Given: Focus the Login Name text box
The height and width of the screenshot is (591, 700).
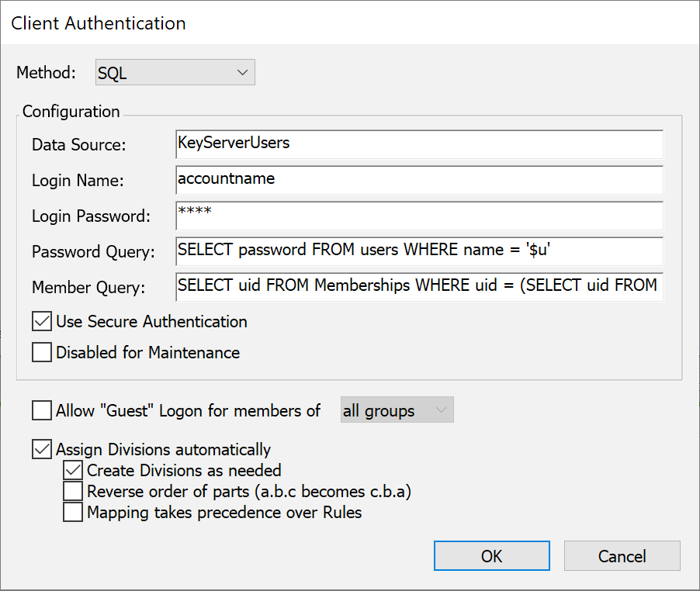Looking at the screenshot, I should [419, 179].
